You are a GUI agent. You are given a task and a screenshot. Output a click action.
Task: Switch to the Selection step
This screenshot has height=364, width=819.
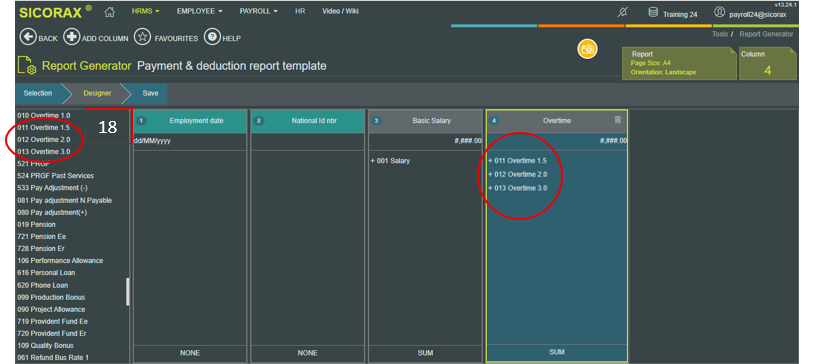(x=38, y=93)
